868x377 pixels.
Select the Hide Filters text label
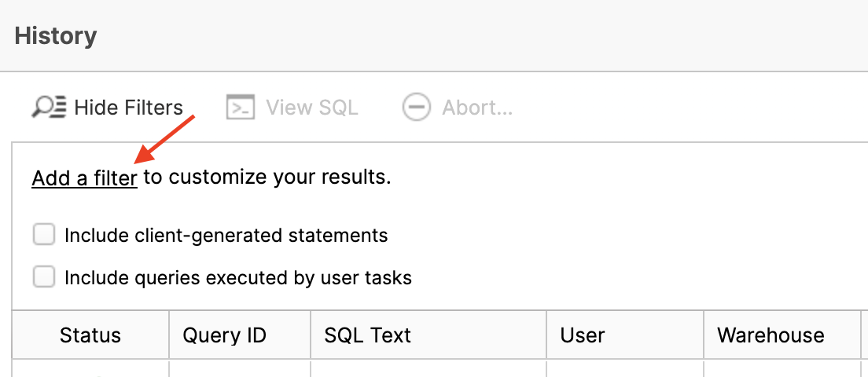(128, 108)
